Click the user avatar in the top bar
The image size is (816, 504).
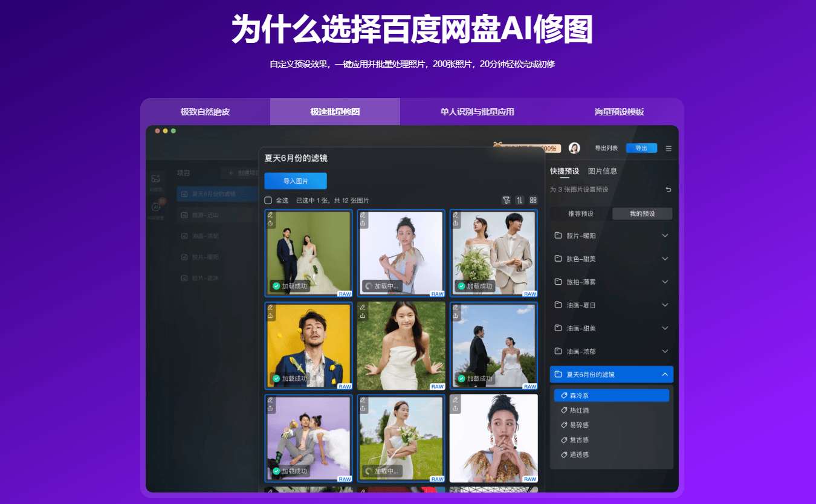[x=574, y=148]
